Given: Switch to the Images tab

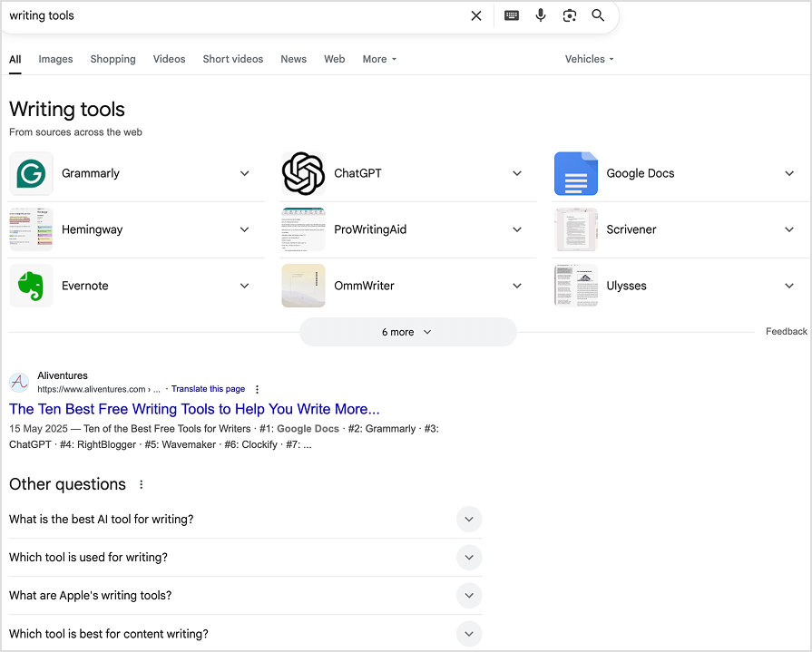Looking at the screenshot, I should (55, 59).
